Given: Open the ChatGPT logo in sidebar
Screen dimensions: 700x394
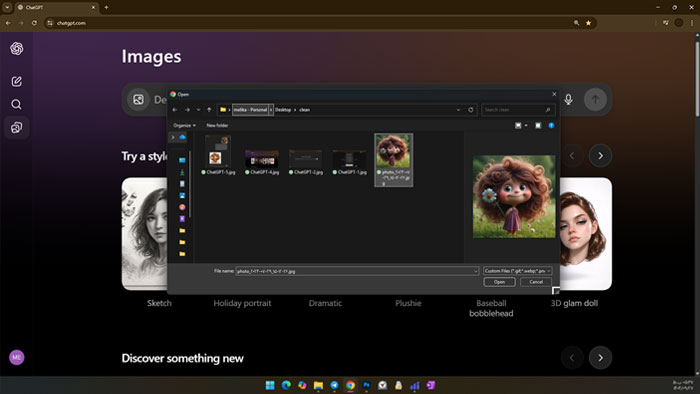Looking at the screenshot, I should 17,49.
